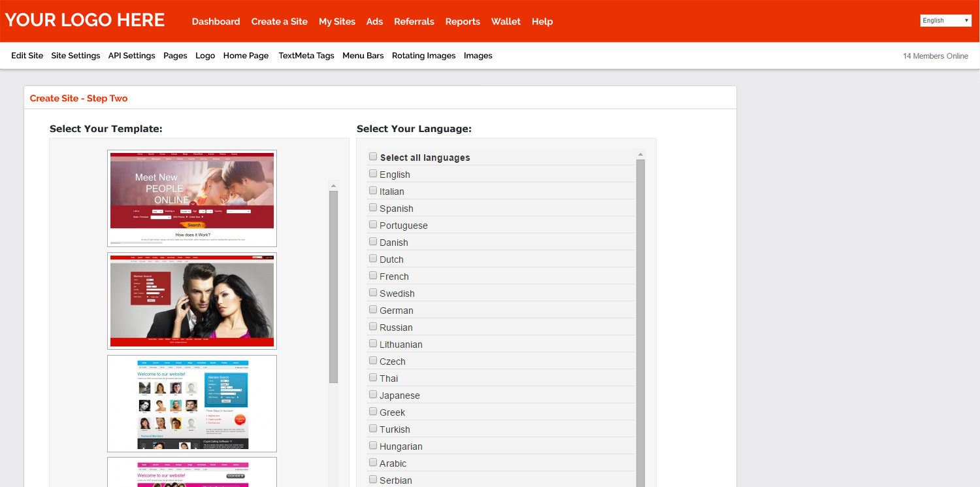Check the English language checkbox
Screen dimensions: 980x487
373,174
